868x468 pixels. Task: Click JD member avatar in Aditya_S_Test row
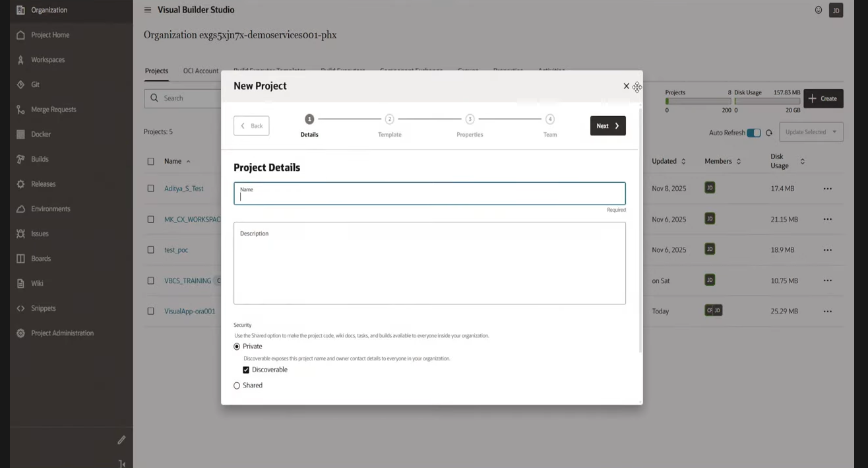coord(710,188)
